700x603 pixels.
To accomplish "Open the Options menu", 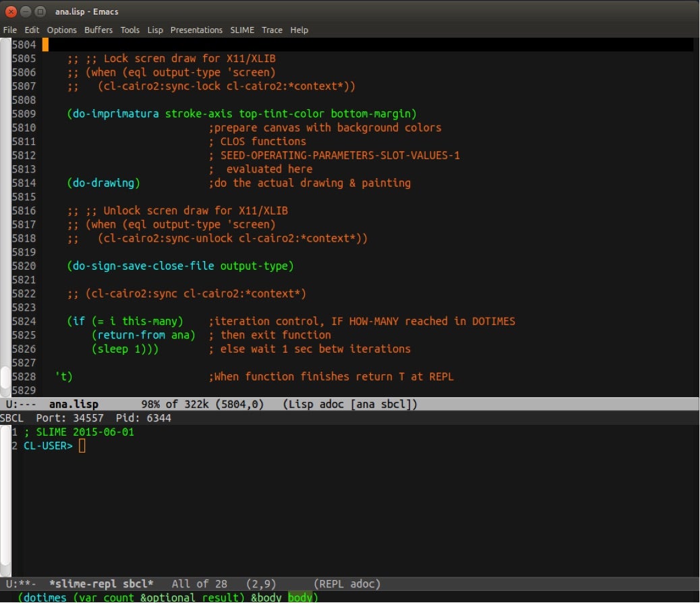I will click(62, 30).
